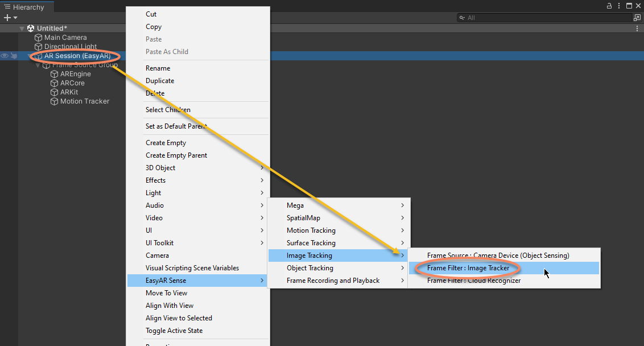Select the Hierarchy tab
The image size is (644, 346).
click(x=24, y=7)
